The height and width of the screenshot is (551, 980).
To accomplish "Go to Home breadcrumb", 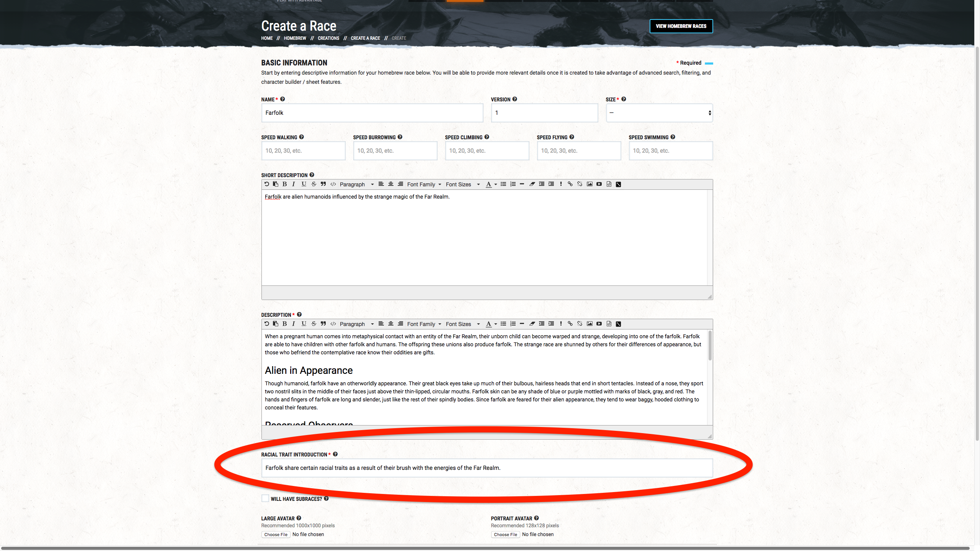I will [267, 38].
